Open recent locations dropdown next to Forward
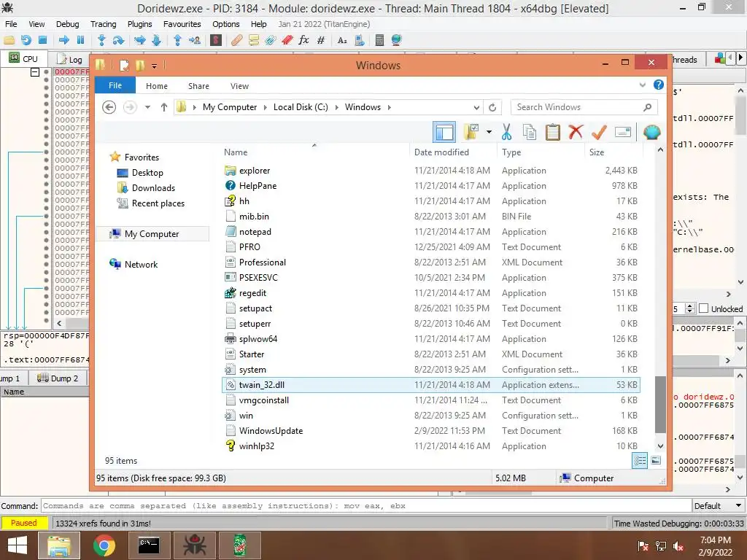Viewport: 747px width, 560px height. tap(147, 107)
